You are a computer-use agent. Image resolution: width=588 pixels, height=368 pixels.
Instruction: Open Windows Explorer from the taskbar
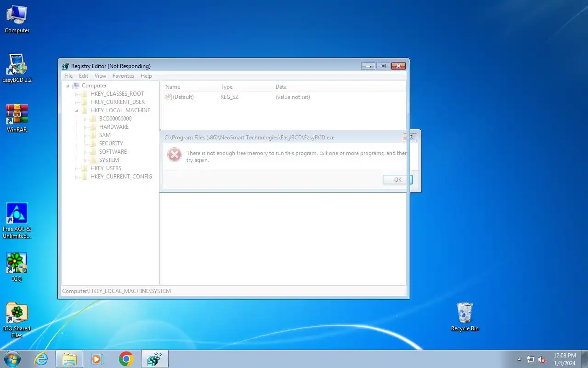pyautogui.click(x=69, y=359)
